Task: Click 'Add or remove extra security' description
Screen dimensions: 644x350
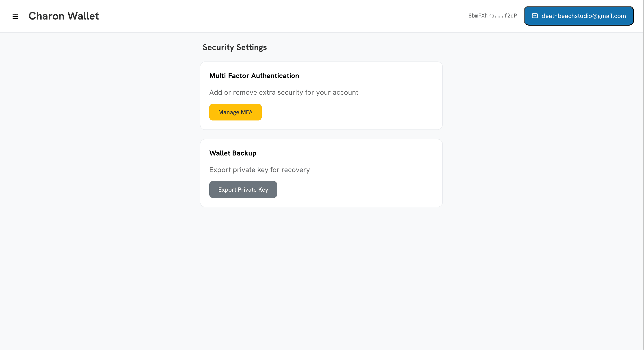Action: tap(283, 92)
